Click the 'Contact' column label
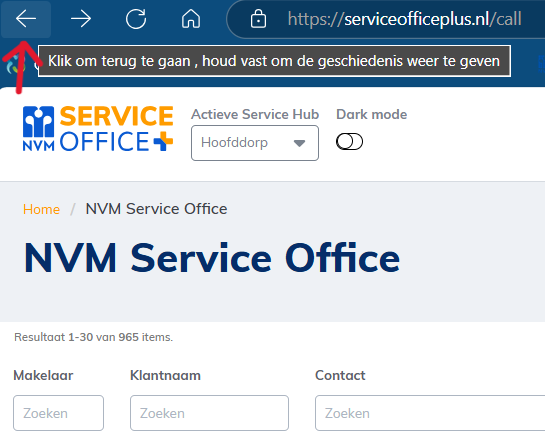 tap(340, 376)
